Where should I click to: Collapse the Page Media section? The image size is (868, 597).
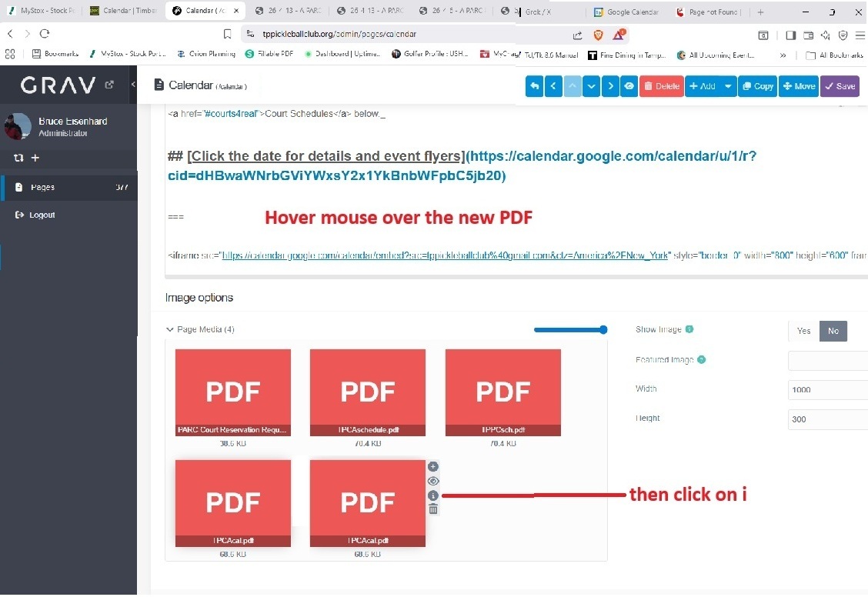click(170, 329)
